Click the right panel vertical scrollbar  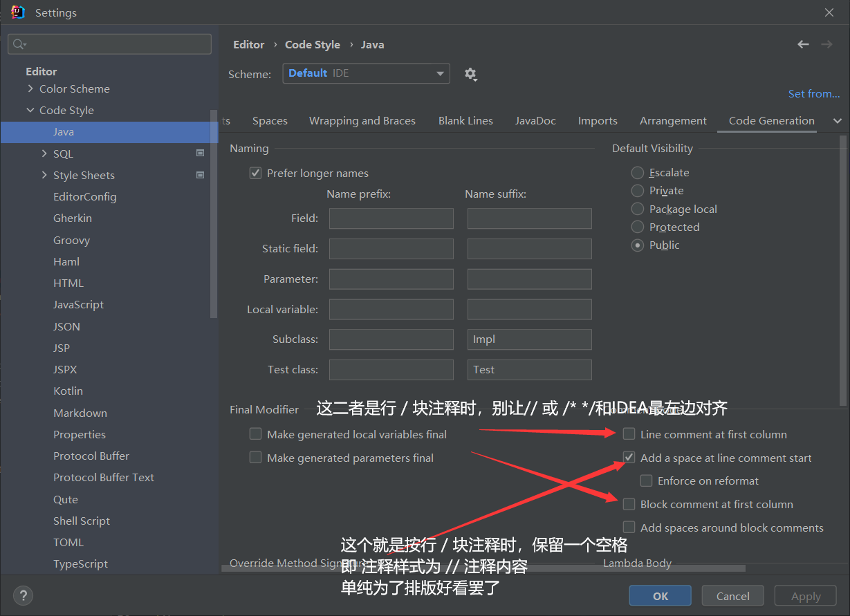point(842,270)
